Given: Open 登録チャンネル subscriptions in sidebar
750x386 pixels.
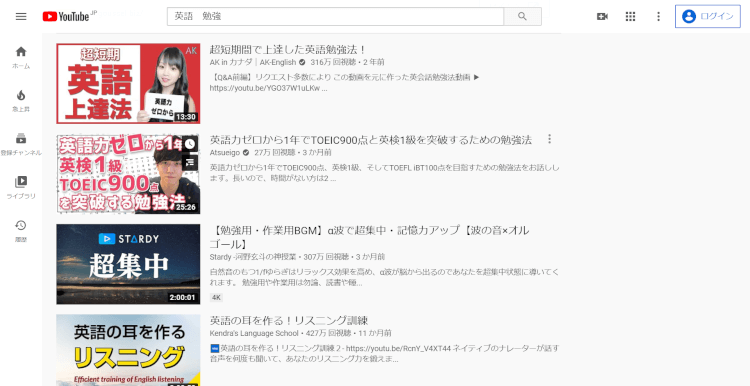Looking at the screenshot, I should tap(21, 144).
